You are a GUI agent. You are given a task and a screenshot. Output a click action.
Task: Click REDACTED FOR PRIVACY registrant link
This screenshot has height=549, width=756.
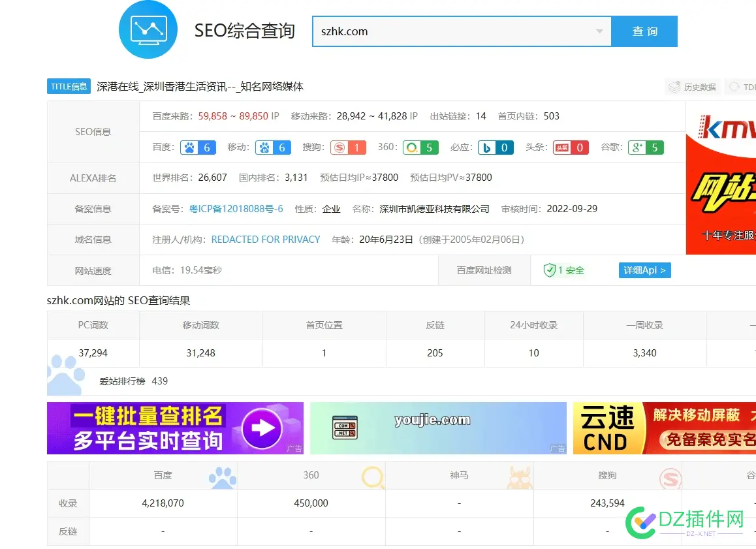266,240
